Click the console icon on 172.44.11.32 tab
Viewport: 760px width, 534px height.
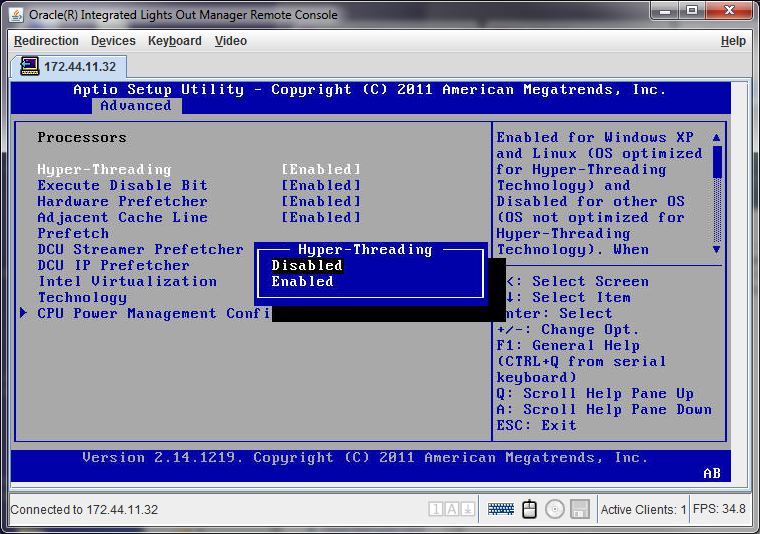(x=30, y=66)
